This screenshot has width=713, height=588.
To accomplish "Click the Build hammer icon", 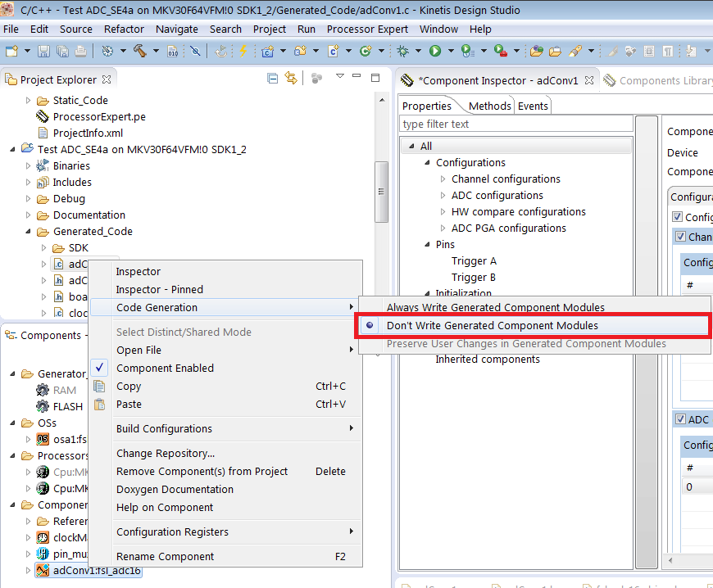I will (140, 51).
